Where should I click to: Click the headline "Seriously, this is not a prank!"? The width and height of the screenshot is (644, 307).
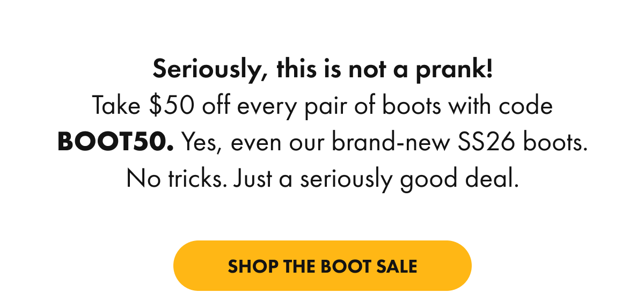[x=322, y=70]
